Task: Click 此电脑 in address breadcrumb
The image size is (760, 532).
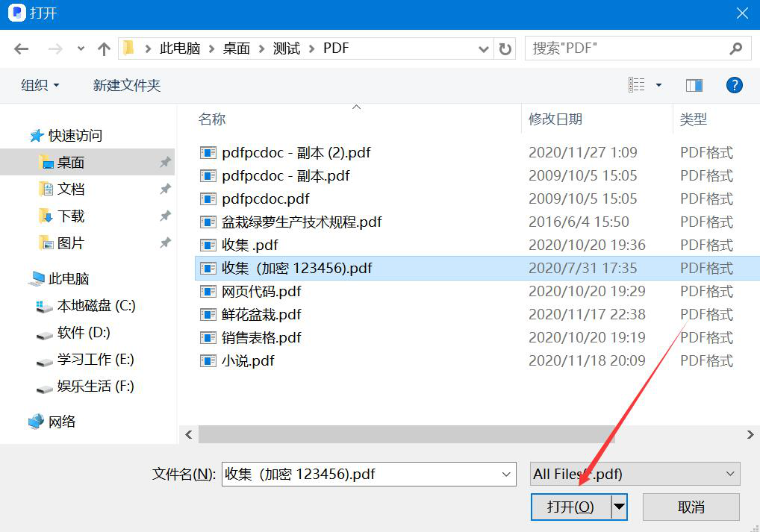Action: pos(180,48)
